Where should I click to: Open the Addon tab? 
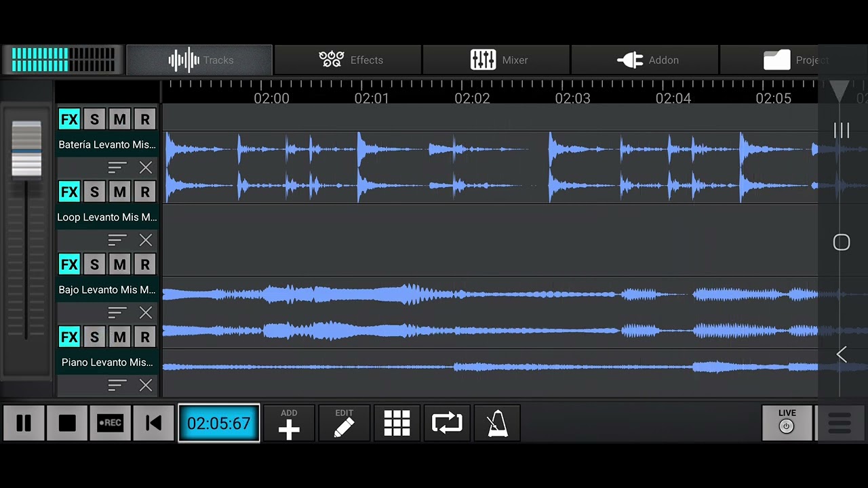coord(646,60)
